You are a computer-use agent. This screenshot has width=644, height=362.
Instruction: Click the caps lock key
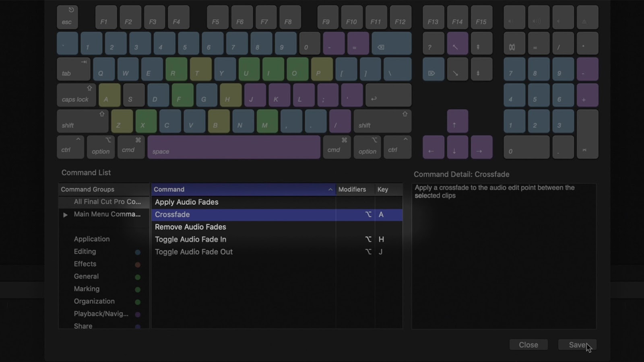pyautogui.click(x=76, y=95)
